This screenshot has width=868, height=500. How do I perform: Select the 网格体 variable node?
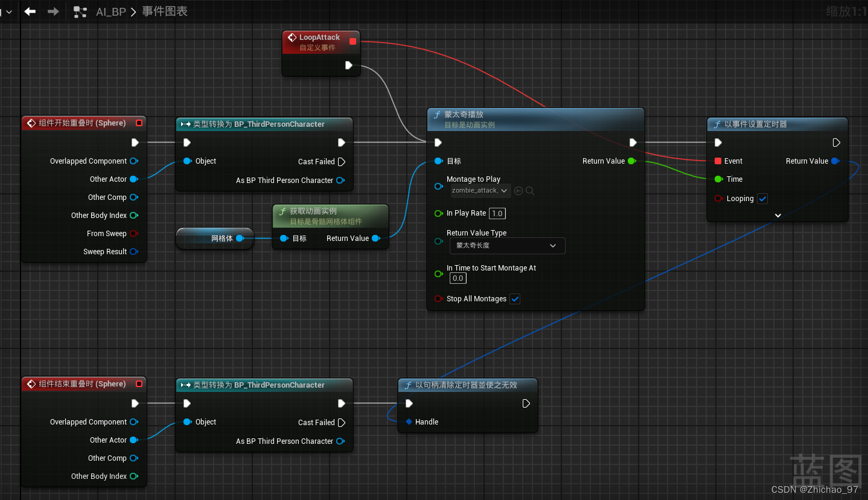215,239
